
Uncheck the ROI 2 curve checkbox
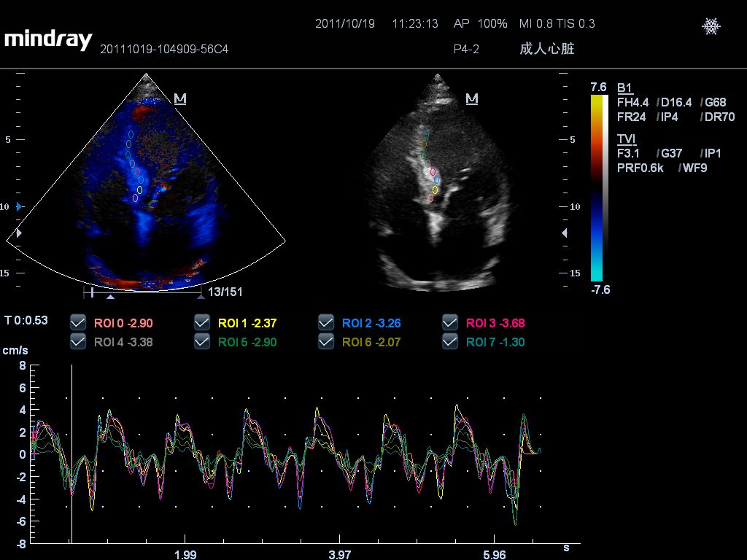326,323
